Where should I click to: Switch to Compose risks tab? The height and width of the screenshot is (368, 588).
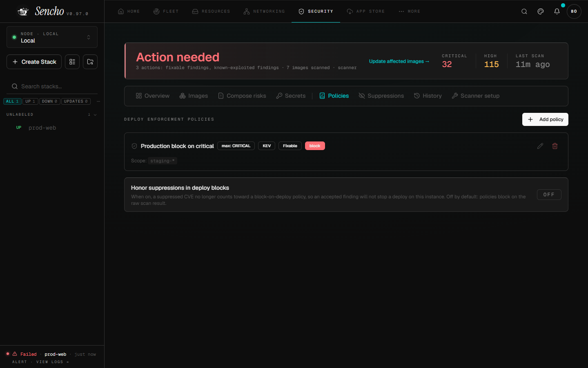(242, 96)
